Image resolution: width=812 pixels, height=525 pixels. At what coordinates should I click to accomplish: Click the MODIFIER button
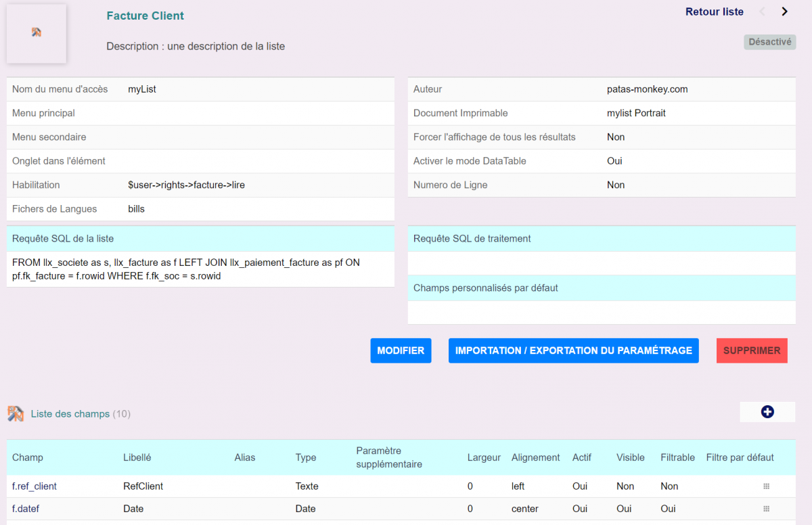click(x=401, y=350)
